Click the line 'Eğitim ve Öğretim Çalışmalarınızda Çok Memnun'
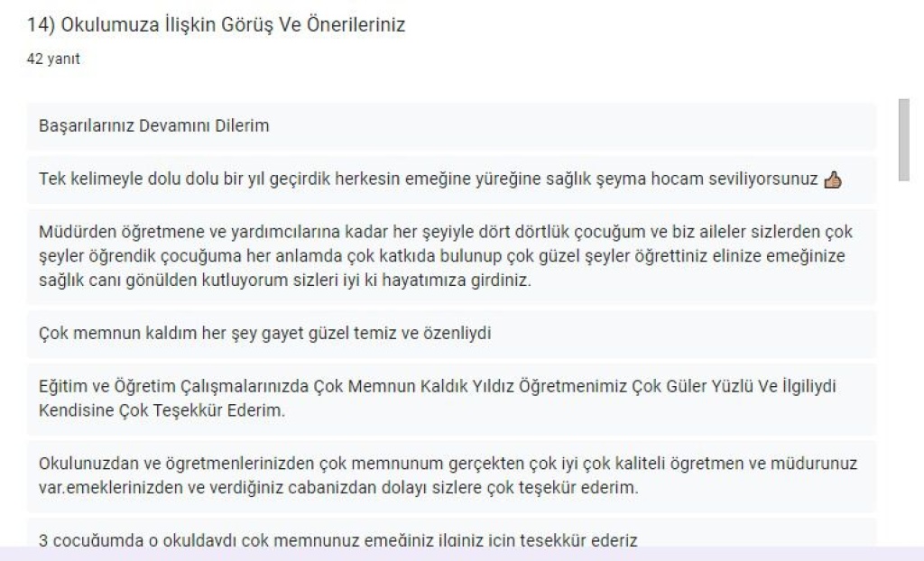The width and height of the screenshot is (924, 561). pos(438,387)
